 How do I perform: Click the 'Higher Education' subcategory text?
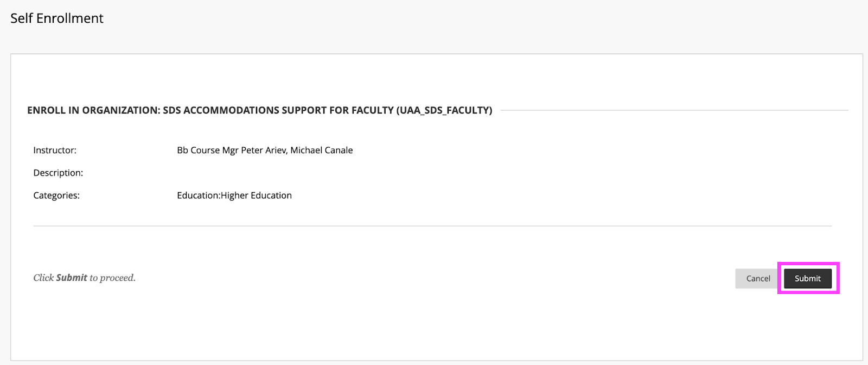pos(257,196)
